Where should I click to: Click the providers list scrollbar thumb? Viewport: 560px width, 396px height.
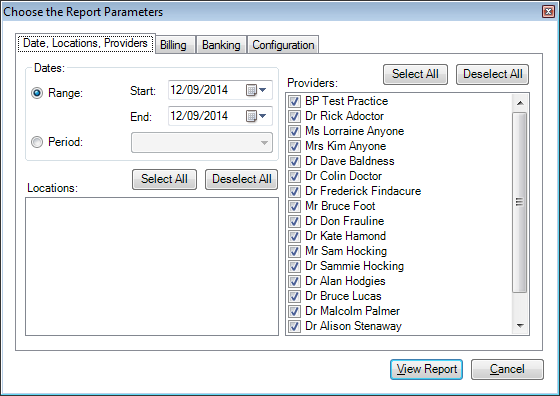pos(520,202)
